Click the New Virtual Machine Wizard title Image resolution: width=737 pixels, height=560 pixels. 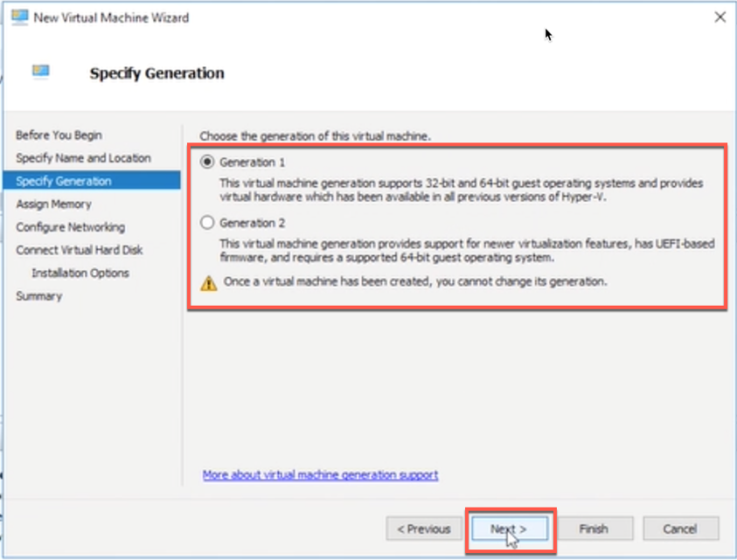tap(111, 17)
